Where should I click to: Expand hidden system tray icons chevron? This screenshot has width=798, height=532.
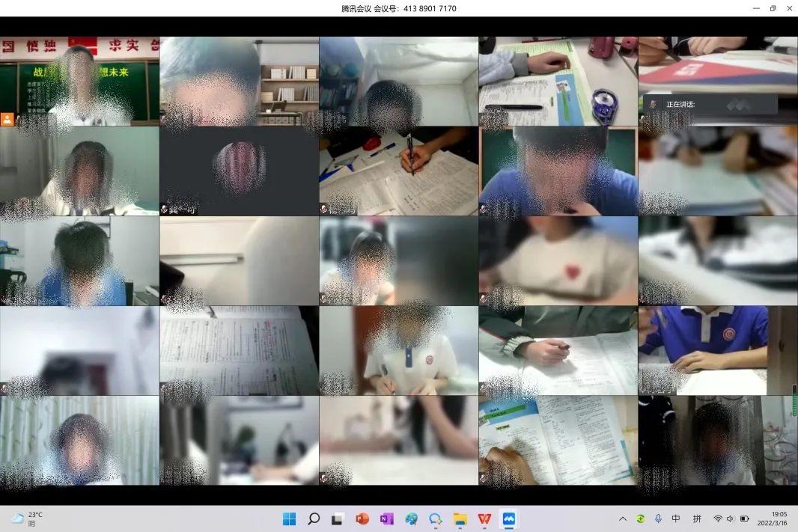coord(622,519)
